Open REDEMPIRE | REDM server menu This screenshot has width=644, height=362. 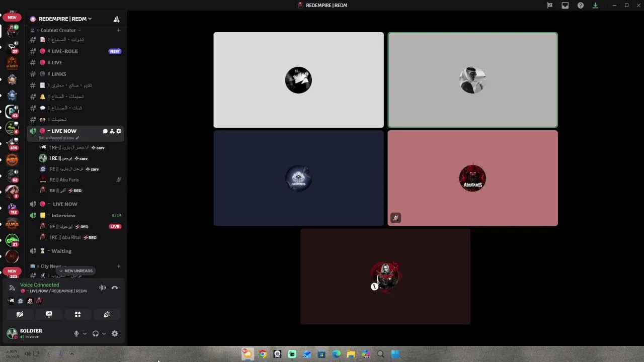[65, 19]
